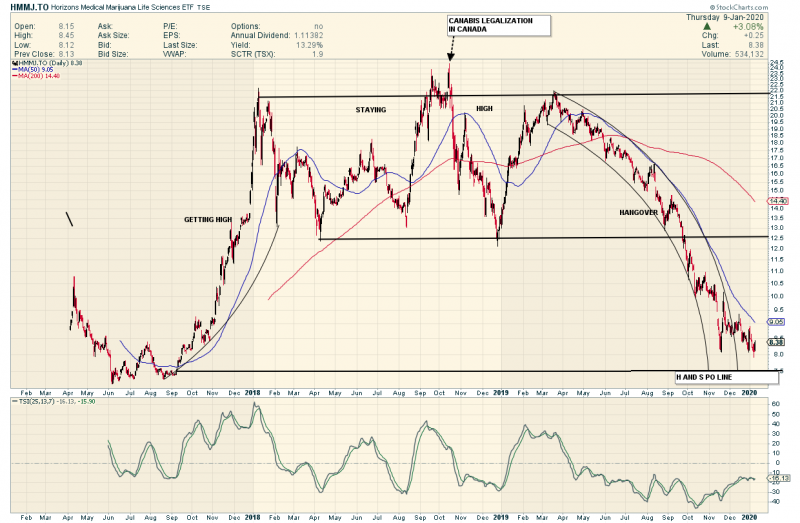
Task: Click the 'STAYING' chart annotation
Action: click(x=371, y=110)
